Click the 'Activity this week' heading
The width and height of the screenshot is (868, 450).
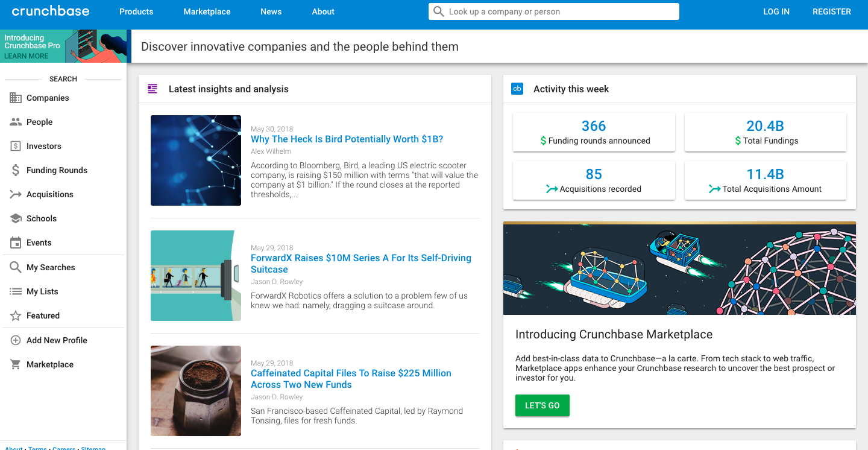[571, 89]
